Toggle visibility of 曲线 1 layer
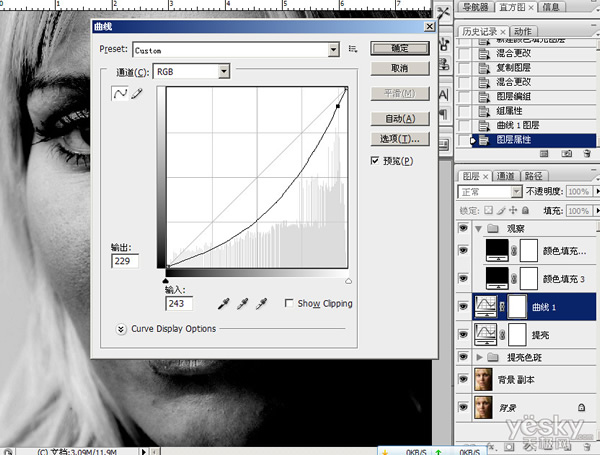The image size is (600, 455). point(463,307)
